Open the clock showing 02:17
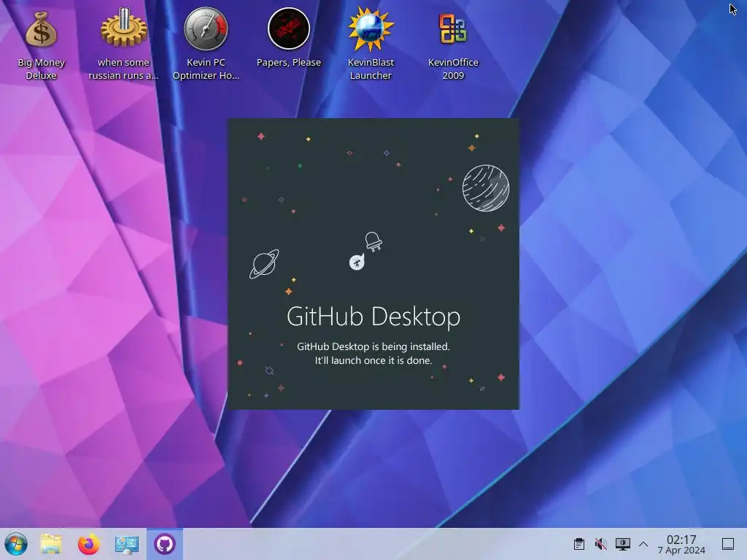This screenshot has height=560, width=747. 681,544
